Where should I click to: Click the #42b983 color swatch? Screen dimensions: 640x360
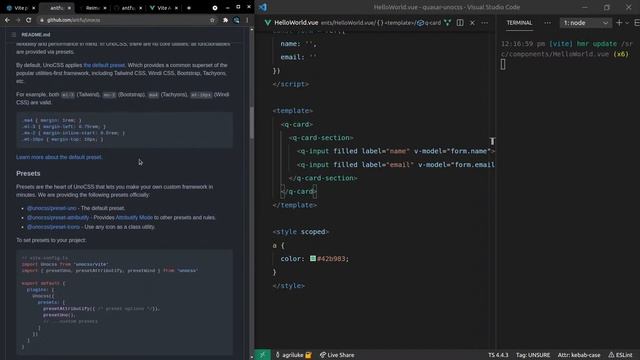(313, 258)
